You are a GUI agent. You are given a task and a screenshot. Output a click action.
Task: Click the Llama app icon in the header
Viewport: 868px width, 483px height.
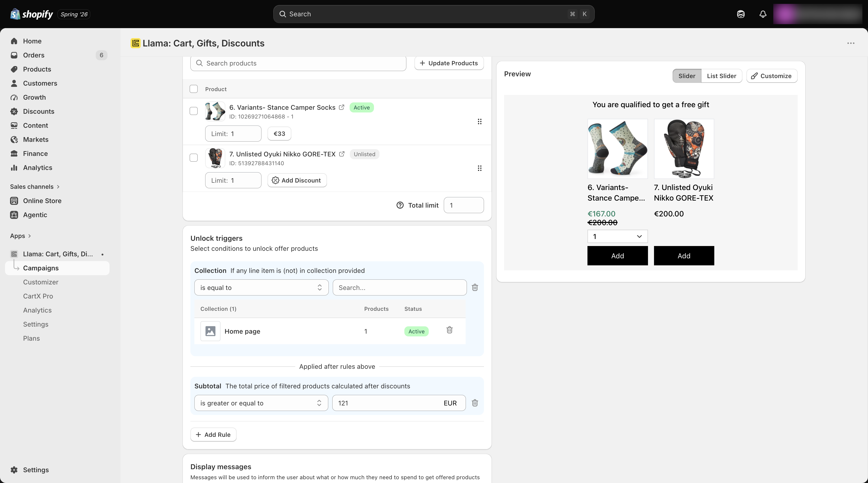[x=135, y=43]
